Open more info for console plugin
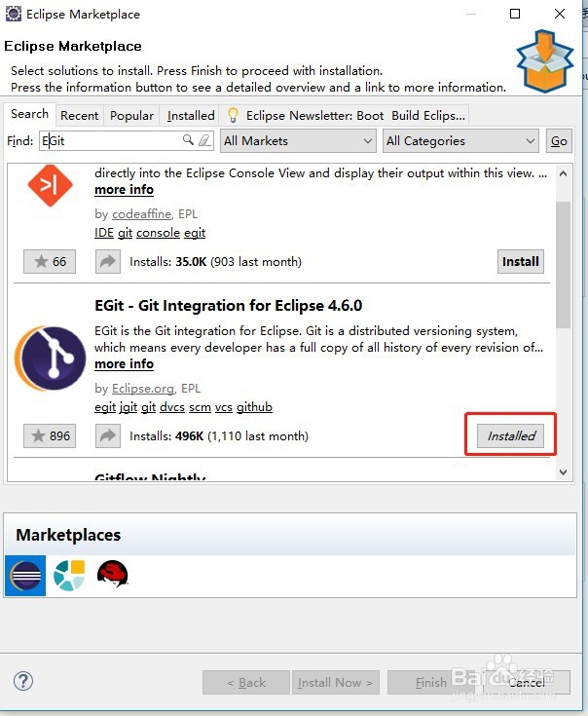 point(124,190)
